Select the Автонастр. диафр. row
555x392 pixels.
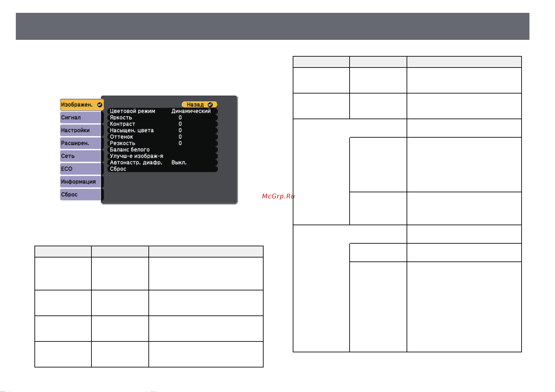tap(162, 162)
